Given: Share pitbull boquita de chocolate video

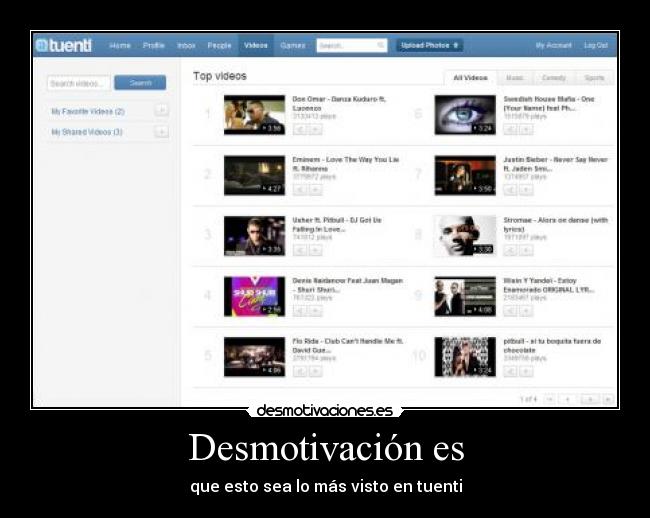Looking at the screenshot, I should pos(510,371).
